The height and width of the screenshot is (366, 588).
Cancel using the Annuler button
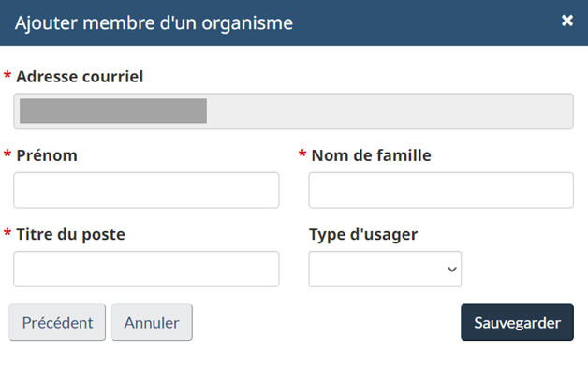[x=152, y=323]
